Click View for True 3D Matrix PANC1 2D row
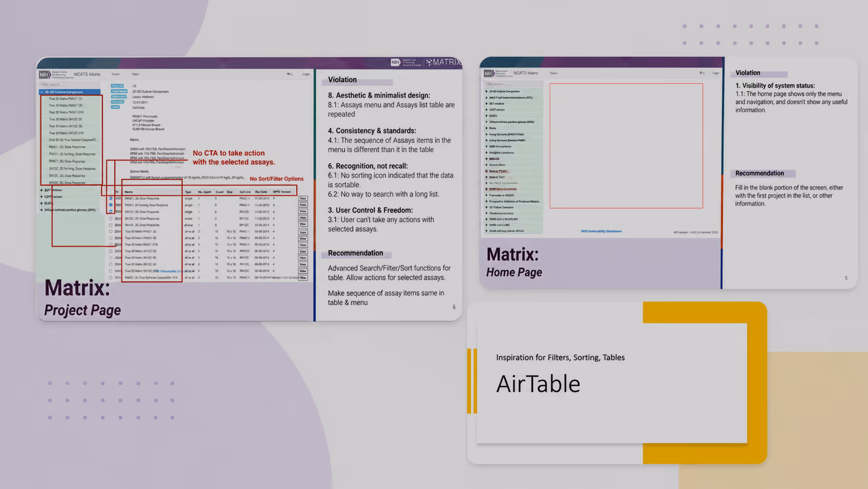Viewport: 868px width, 489px height. pos(303,232)
